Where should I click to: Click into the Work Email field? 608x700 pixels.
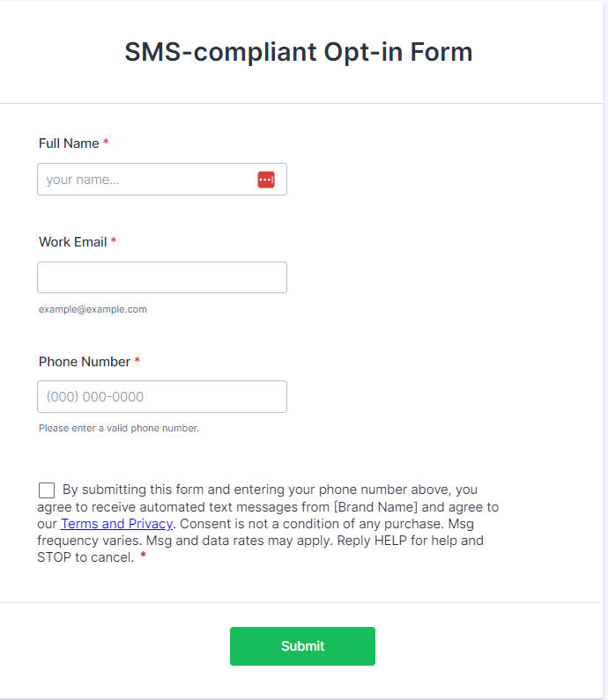point(161,277)
